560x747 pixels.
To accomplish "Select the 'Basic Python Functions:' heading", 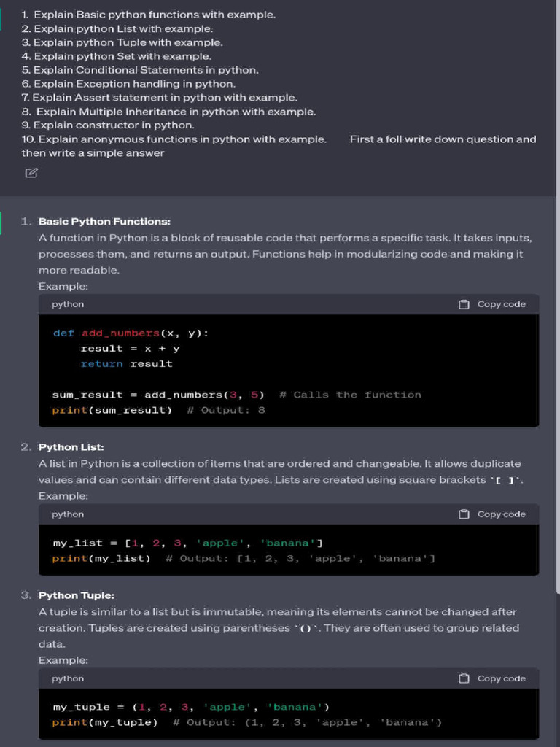I will point(104,221).
